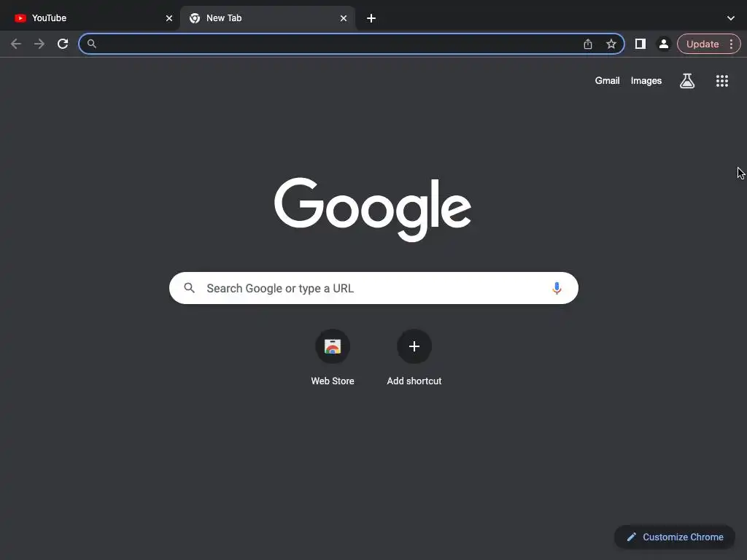
Task: Click the Update button
Action: pyautogui.click(x=703, y=44)
